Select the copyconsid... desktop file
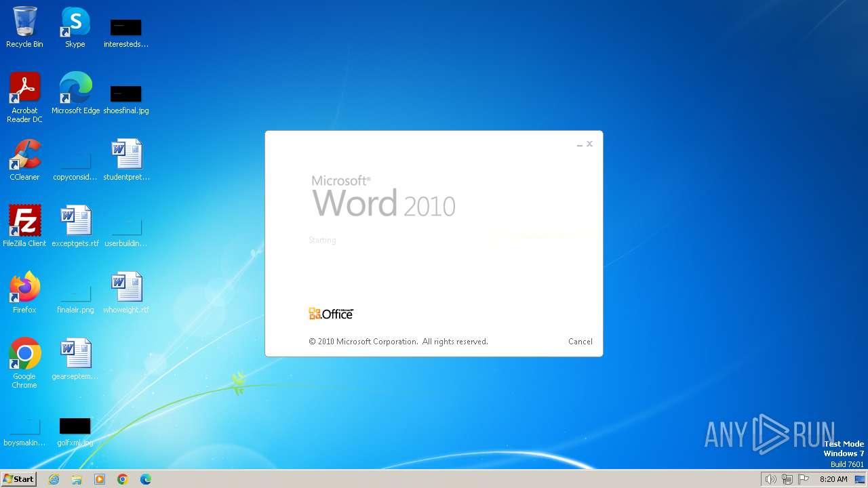Image resolution: width=868 pixels, height=488 pixels. [x=75, y=165]
